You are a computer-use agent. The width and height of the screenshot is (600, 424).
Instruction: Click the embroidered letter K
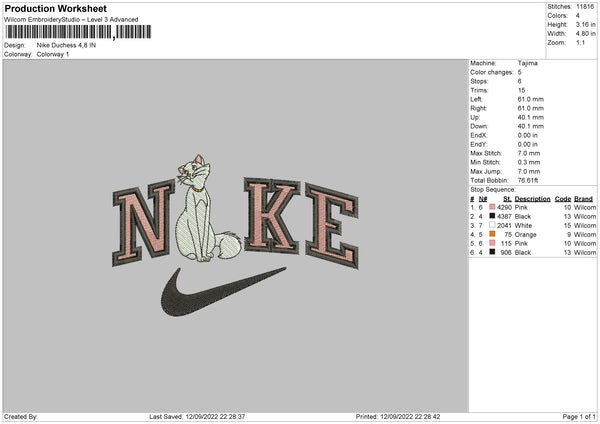272,215
